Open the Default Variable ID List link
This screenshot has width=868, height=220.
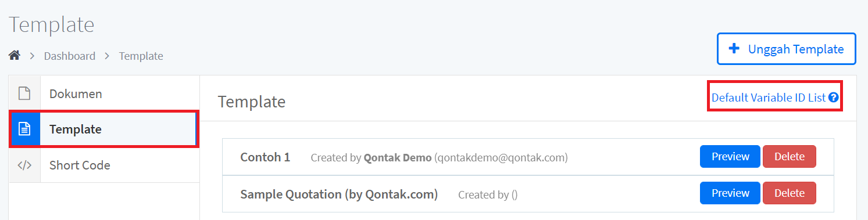pyautogui.click(x=769, y=97)
